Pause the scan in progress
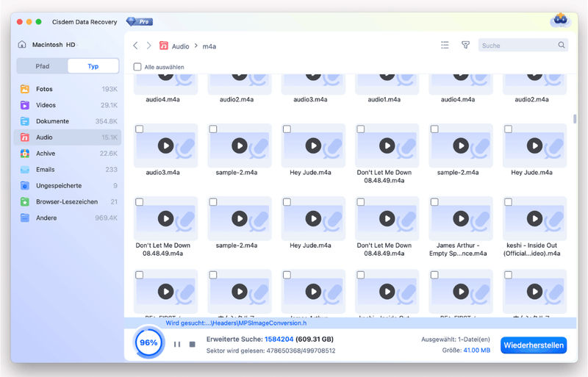The width and height of the screenshot is (588, 377). [x=177, y=344]
